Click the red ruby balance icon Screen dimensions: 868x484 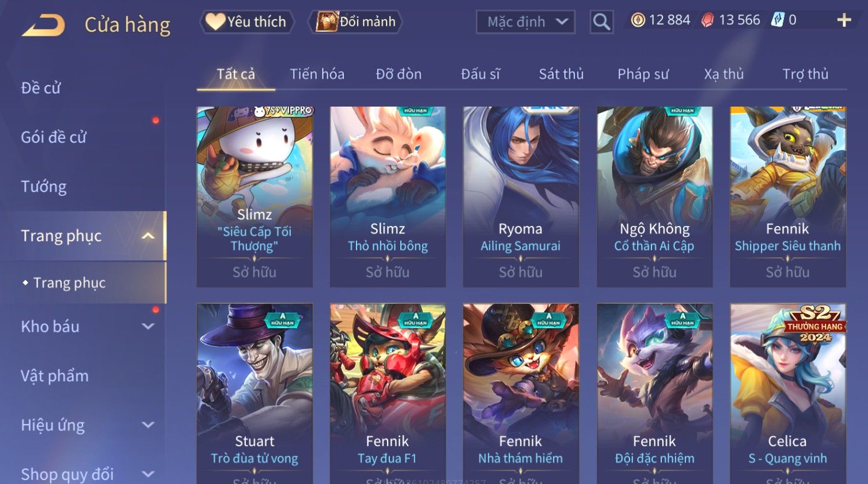[x=707, y=20]
